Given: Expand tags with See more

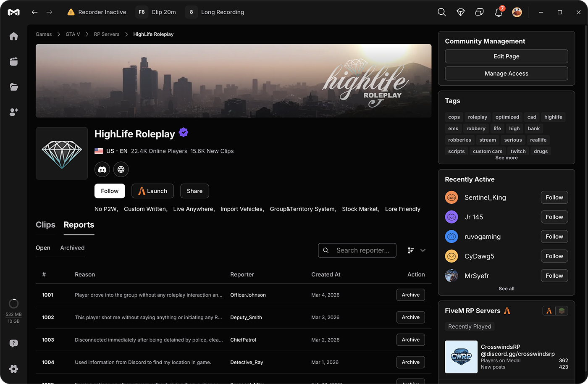Looking at the screenshot, I should [x=507, y=158].
